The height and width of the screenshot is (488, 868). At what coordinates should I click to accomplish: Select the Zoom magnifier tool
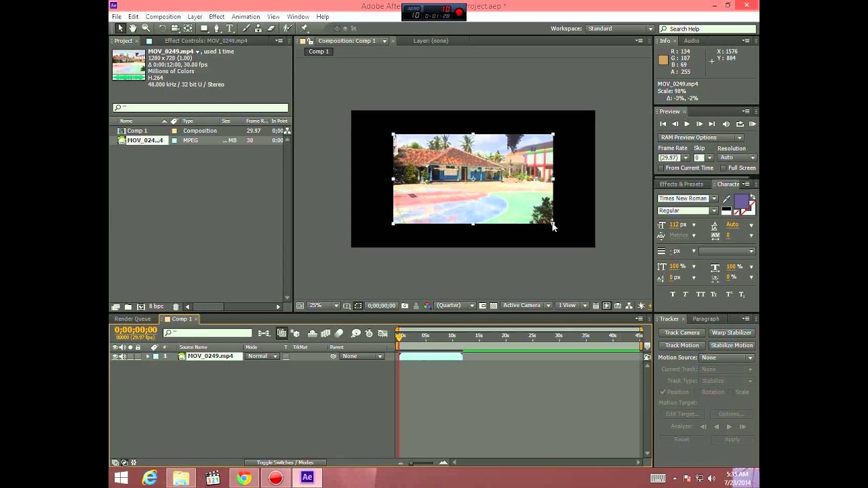tap(146, 28)
